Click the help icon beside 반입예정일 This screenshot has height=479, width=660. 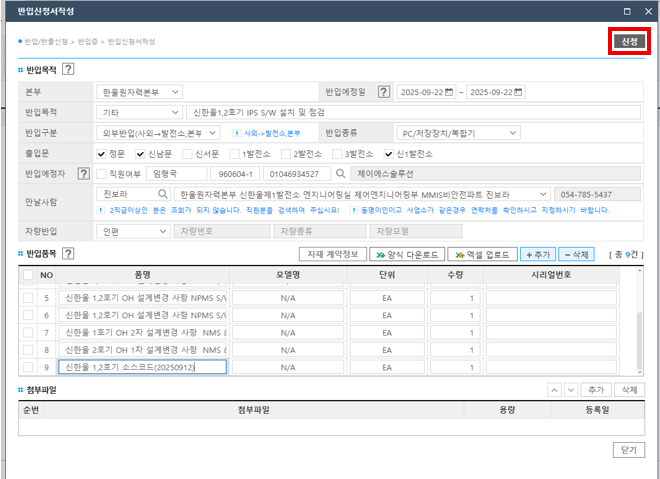382,92
